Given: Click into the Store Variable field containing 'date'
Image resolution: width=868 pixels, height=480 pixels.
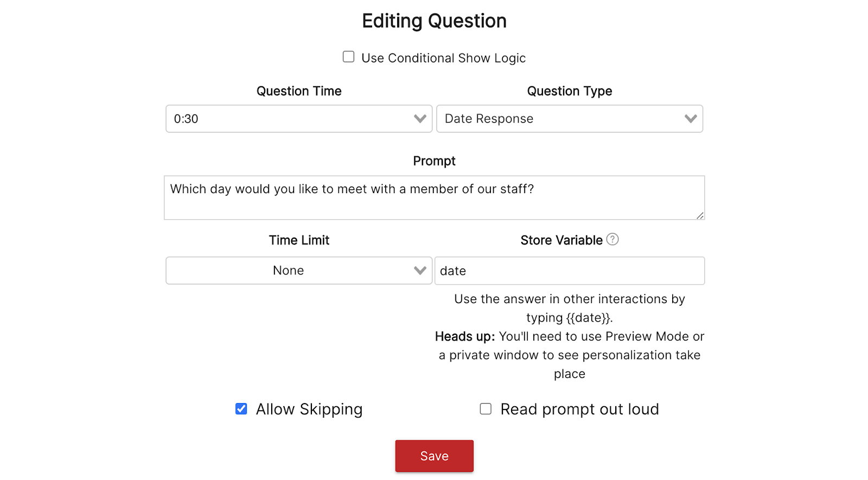Looking at the screenshot, I should tap(570, 271).
